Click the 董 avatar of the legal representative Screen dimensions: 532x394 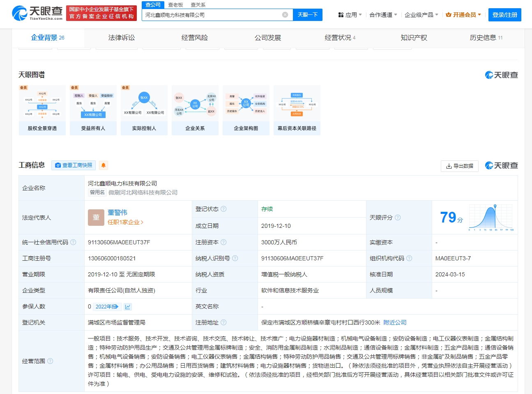(96, 218)
